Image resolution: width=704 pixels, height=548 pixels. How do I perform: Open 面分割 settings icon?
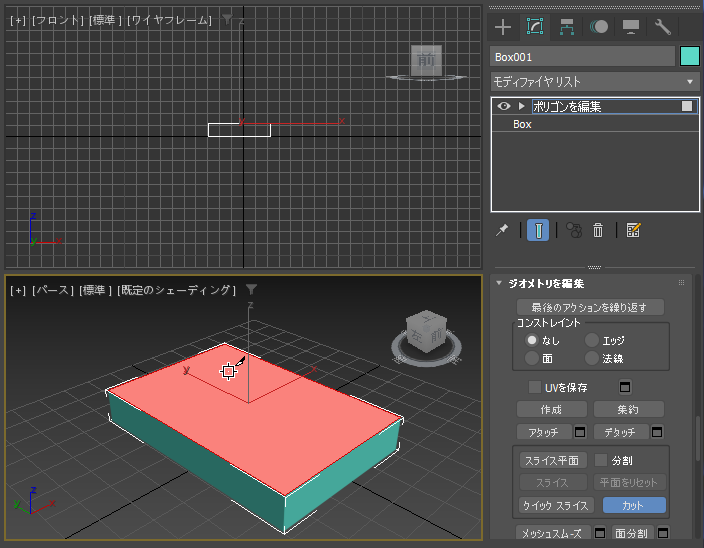(663, 533)
